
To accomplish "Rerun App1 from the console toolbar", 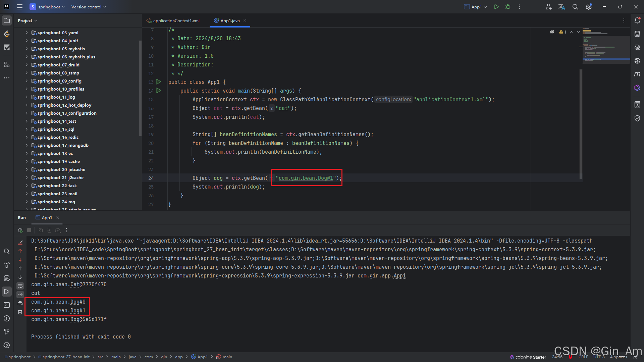I will [x=20, y=230].
